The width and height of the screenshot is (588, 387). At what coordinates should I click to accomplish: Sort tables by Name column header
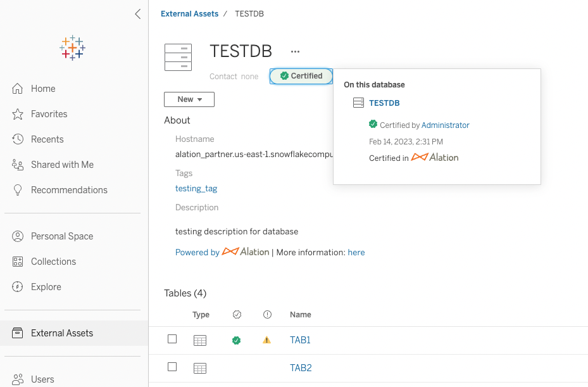click(x=301, y=315)
